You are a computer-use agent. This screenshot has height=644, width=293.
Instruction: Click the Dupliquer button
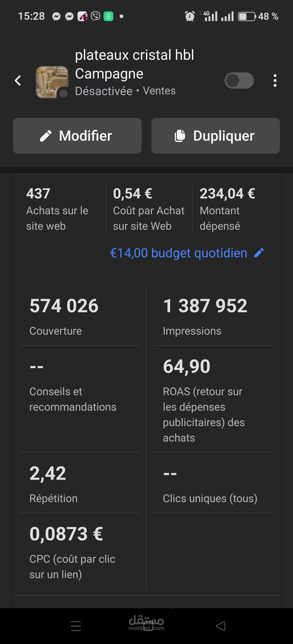tap(215, 136)
